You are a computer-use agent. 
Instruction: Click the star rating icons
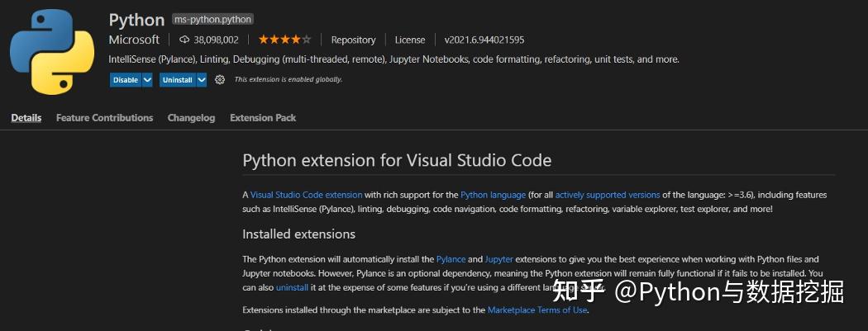pos(284,40)
